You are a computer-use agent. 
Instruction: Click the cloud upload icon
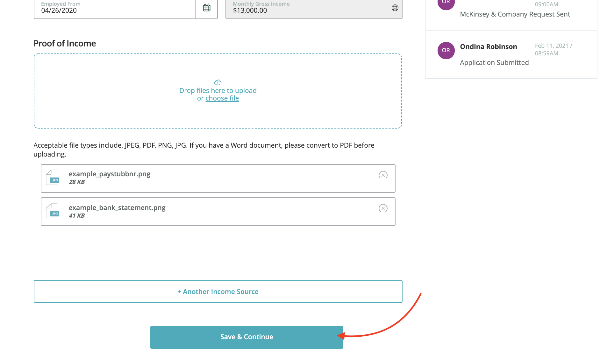(218, 82)
